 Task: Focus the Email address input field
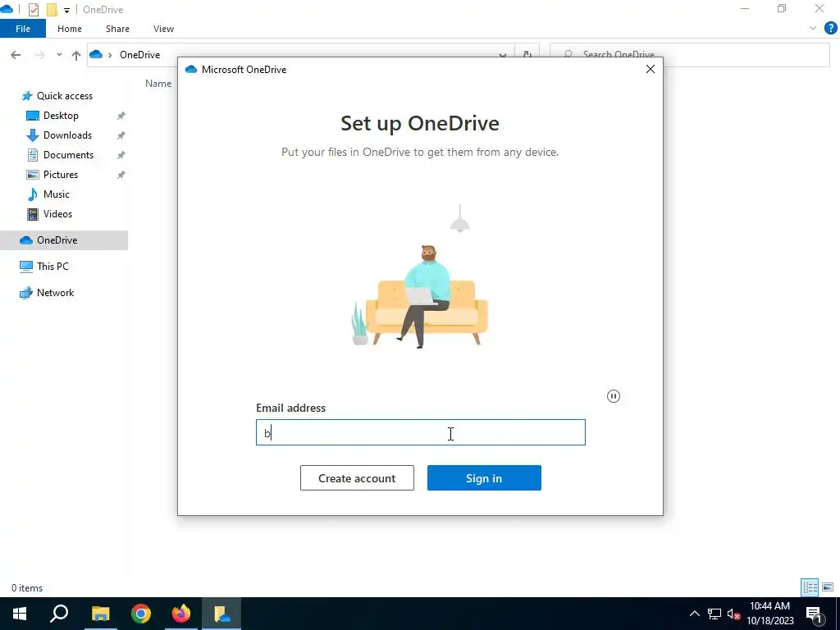[x=421, y=432]
